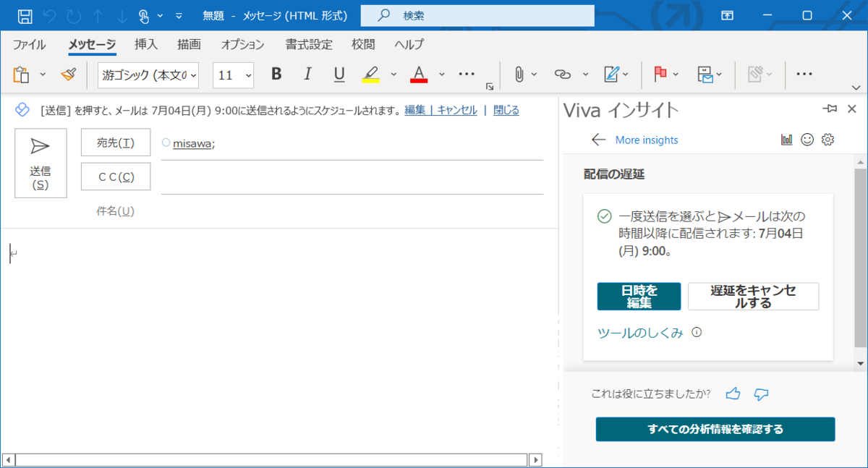Click the CC recipient field
The height and width of the screenshot is (468, 868).
(x=352, y=178)
